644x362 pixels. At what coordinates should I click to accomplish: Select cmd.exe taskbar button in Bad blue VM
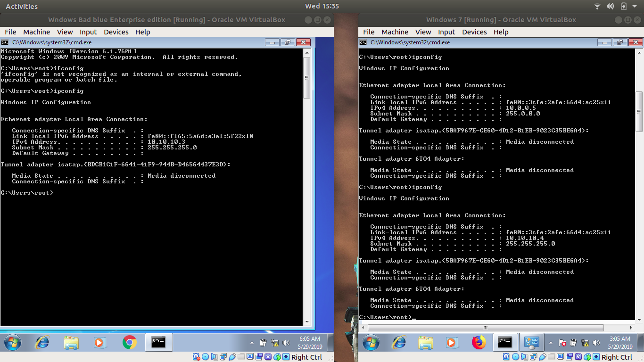pyautogui.click(x=158, y=342)
